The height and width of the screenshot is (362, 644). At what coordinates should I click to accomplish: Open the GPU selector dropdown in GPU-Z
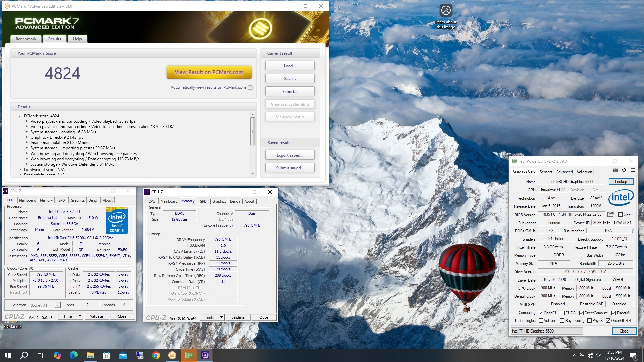click(x=546, y=331)
